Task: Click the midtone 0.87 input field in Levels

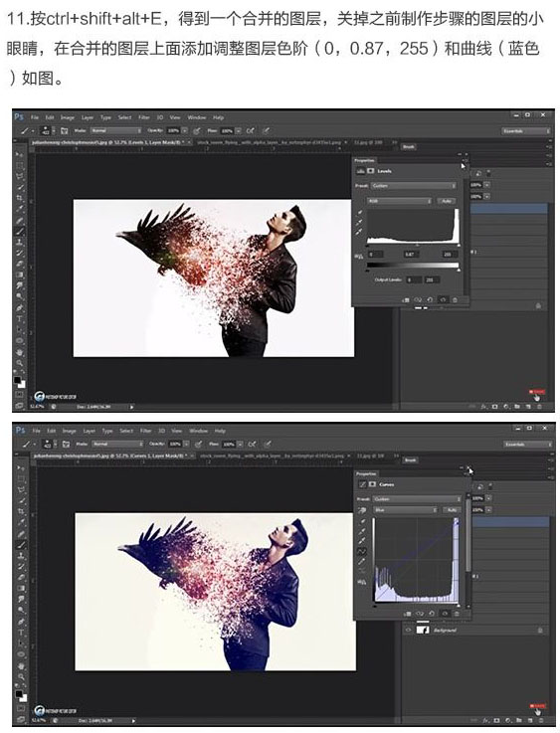Action: point(410,255)
